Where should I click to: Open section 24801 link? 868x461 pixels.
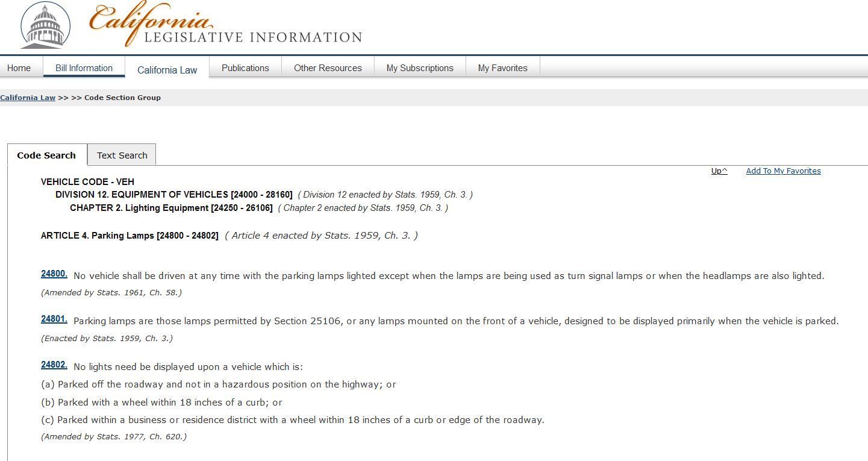click(54, 319)
